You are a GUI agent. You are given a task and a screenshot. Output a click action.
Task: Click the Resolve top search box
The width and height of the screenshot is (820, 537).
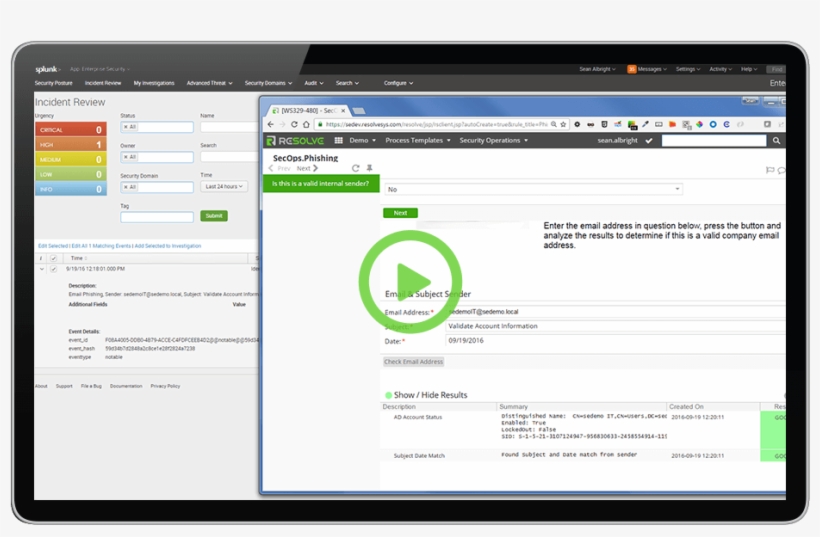714,140
